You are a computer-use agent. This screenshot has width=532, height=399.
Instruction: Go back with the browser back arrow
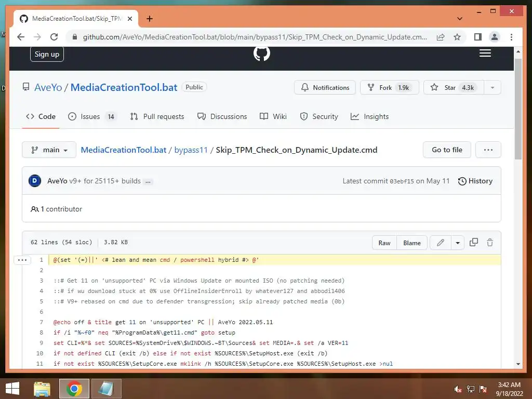pyautogui.click(x=21, y=37)
